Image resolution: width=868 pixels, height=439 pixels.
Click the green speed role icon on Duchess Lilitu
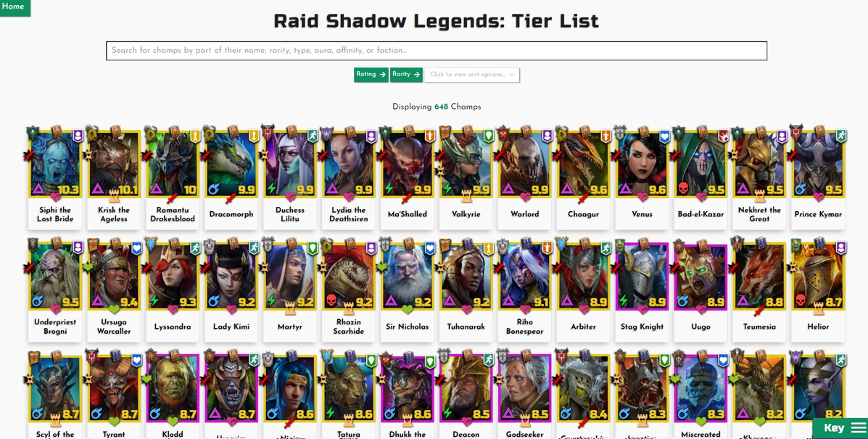coord(313,136)
